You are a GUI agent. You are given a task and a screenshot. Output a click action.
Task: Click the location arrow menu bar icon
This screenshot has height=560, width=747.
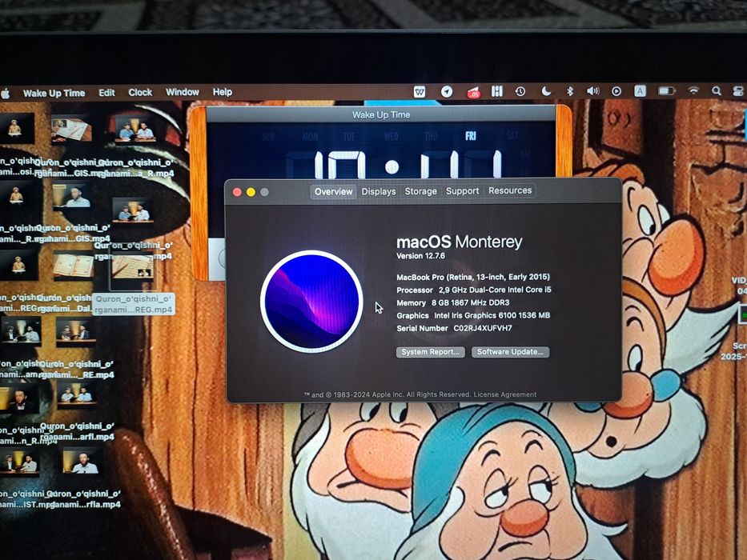point(447,91)
